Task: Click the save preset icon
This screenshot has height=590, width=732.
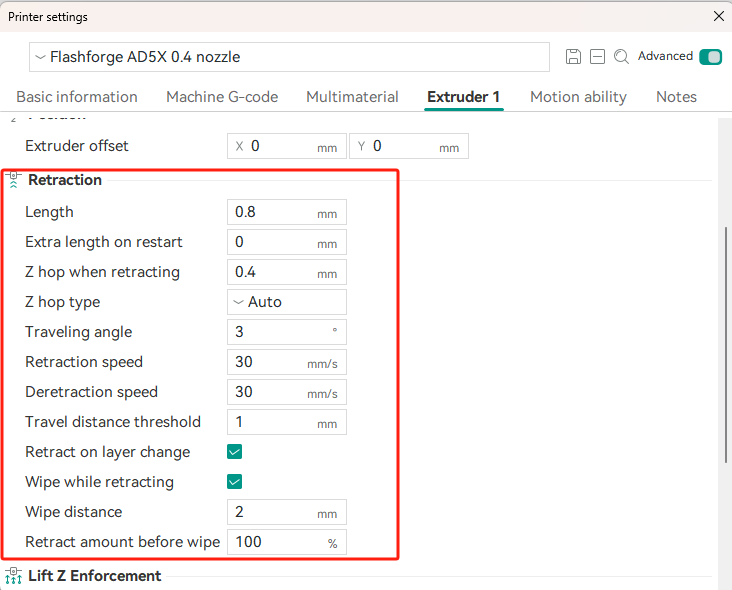Action: [573, 56]
